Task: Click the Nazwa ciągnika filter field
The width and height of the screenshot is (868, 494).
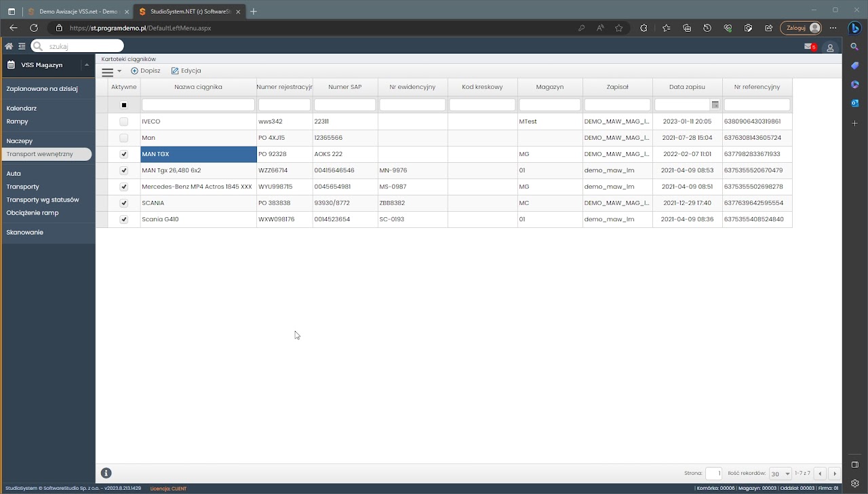Action: point(198,105)
